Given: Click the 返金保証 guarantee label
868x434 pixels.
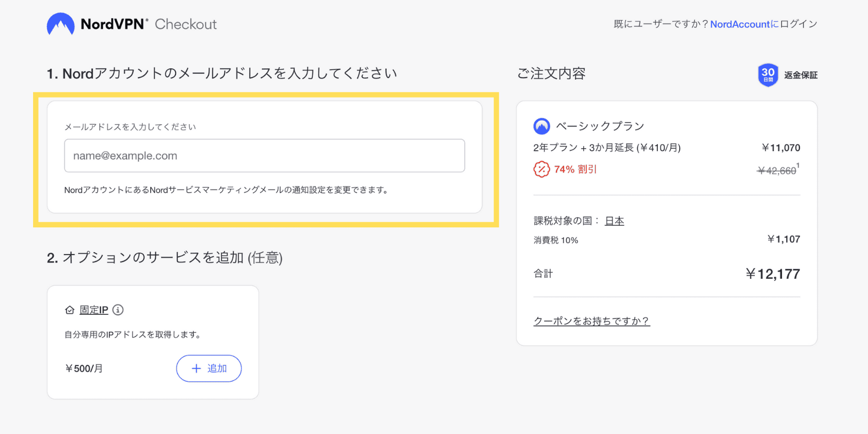Looking at the screenshot, I should [x=801, y=75].
